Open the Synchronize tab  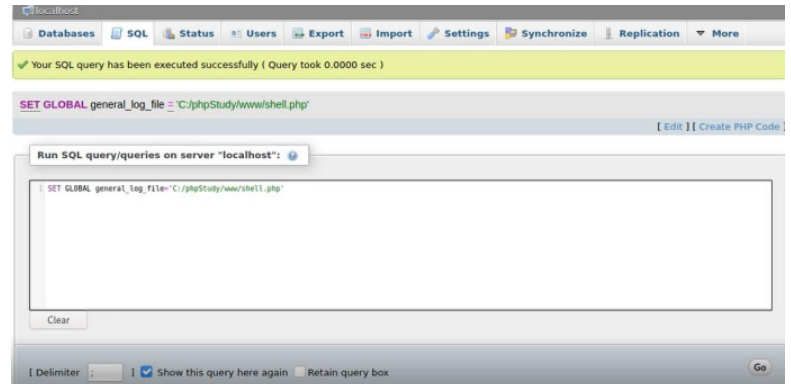[546, 33]
